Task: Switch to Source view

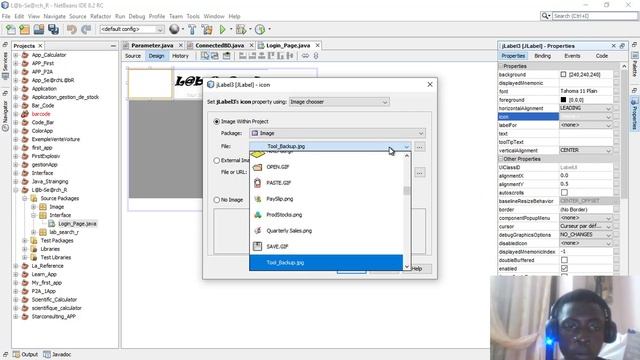Action: tap(133, 56)
